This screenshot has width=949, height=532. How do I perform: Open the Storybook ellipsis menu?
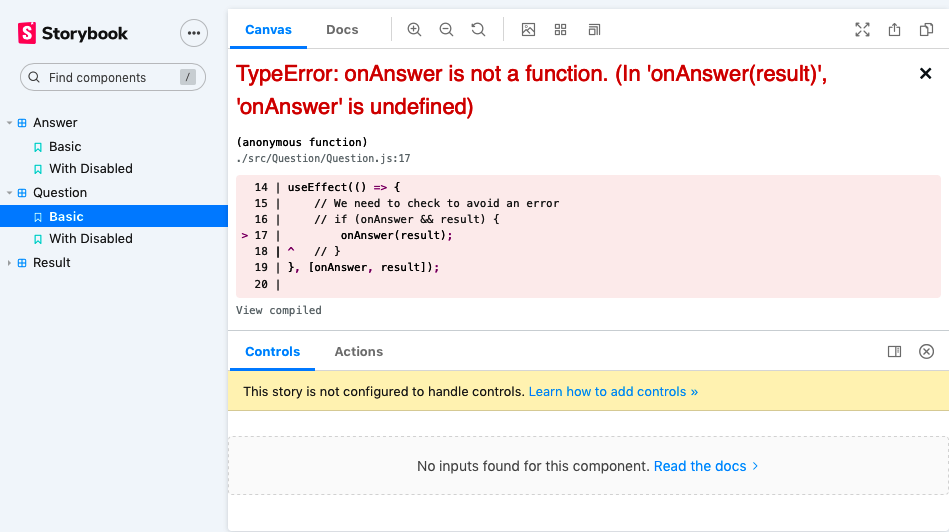tap(194, 33)
